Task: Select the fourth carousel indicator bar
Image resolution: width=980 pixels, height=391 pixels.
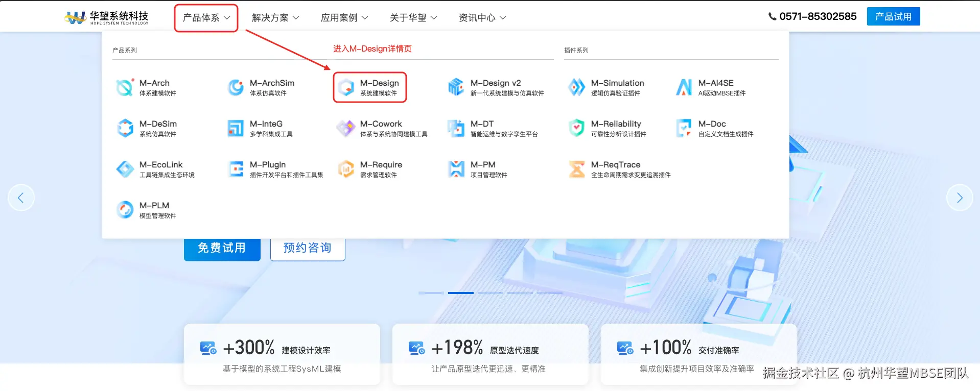Action: [x=520, y=293]
